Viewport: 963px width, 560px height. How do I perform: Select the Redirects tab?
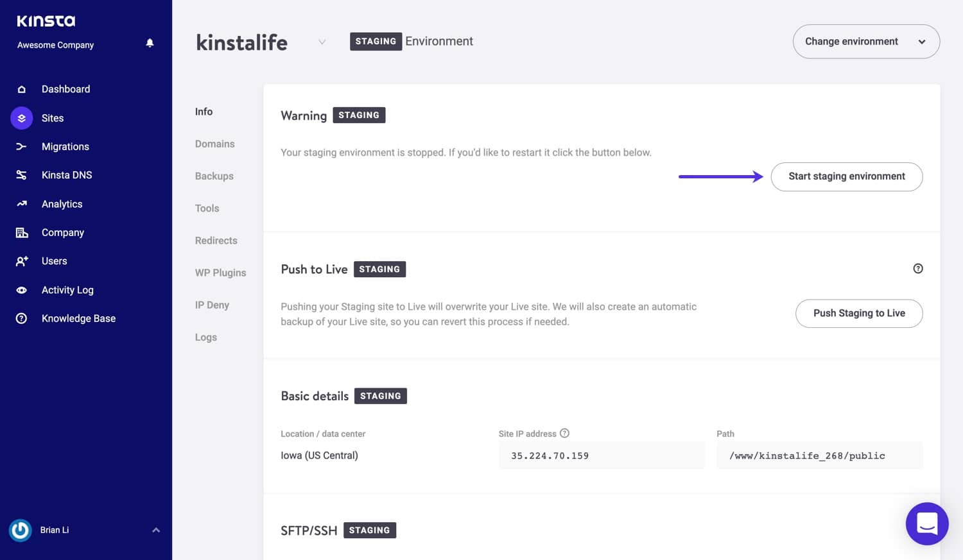[x=216, y=241]
